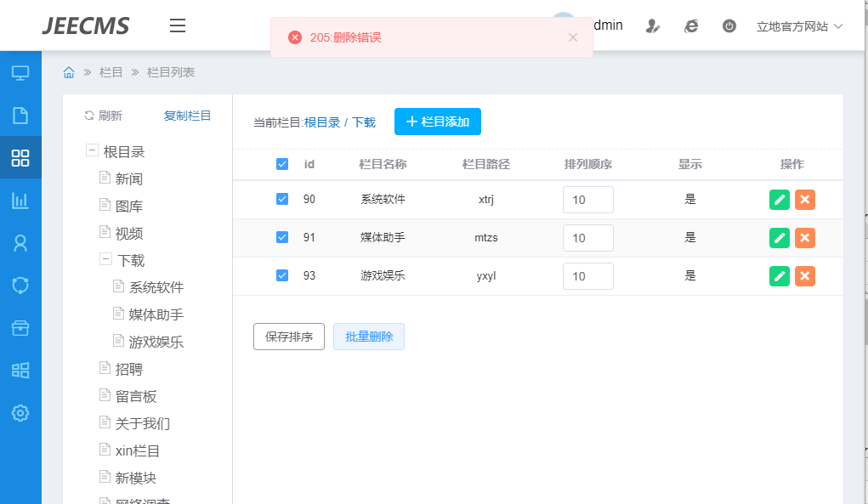Open the 立地官方网站 site dropdown

click(799, 26)
